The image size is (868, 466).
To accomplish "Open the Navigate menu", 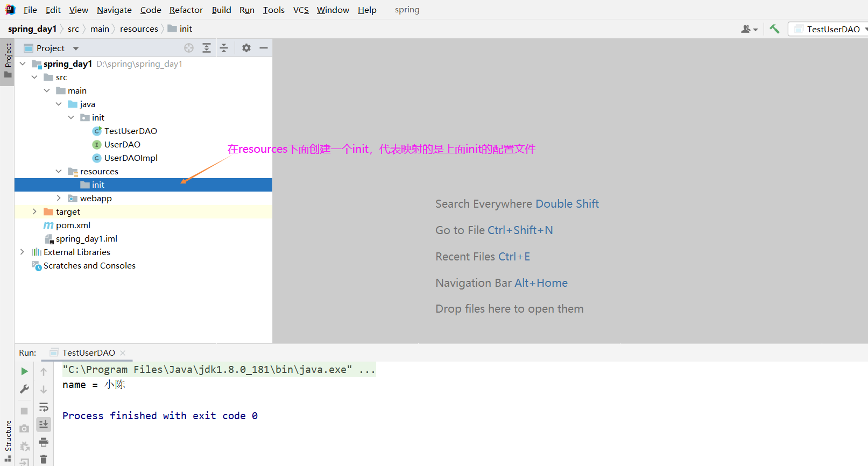I will [114, 10].
